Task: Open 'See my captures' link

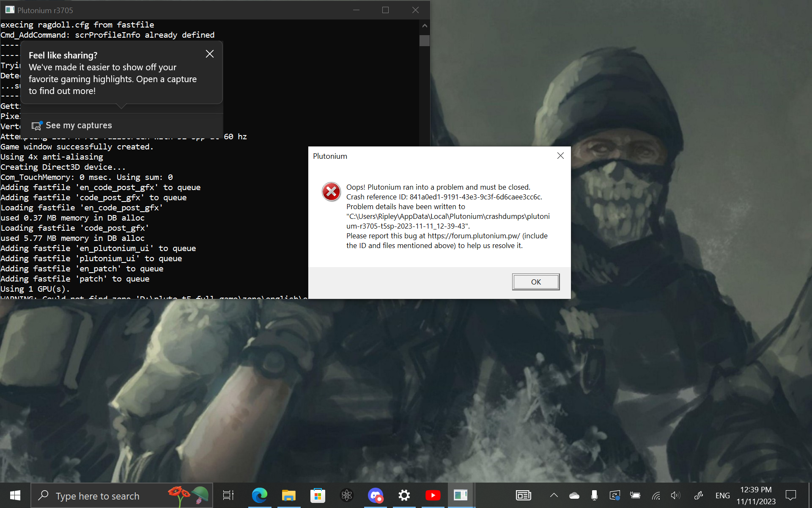Action: coord(79,125)
